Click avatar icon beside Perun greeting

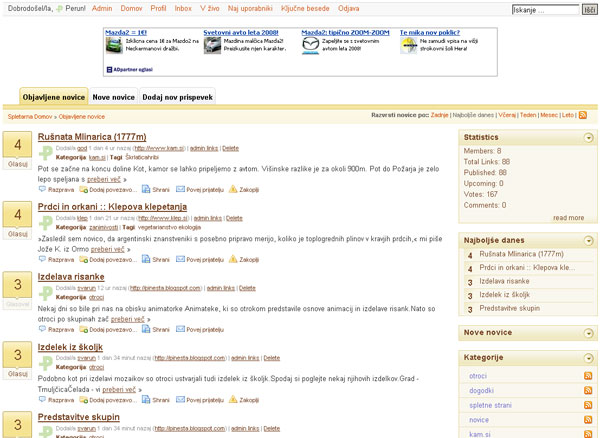(x=59, y=8)
